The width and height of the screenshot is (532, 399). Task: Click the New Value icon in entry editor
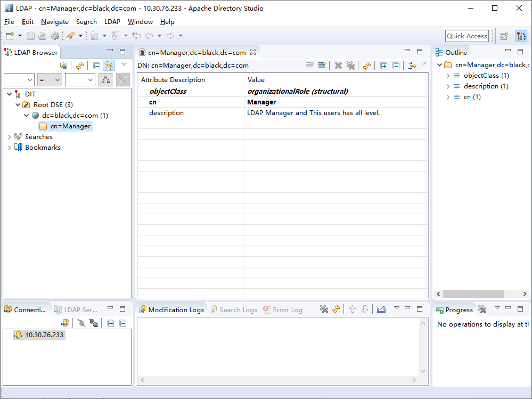point(309,65)
